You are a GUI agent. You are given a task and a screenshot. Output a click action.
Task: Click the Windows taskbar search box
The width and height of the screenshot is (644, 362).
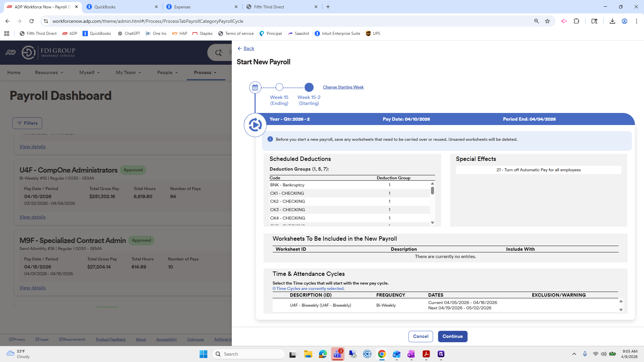pos(249,354)
